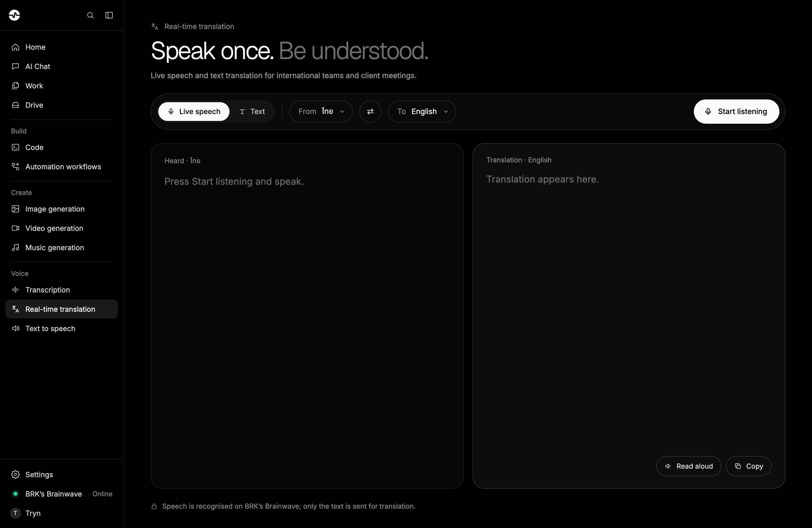
Task: Click 'Heard · ไทย' panel heading
Action: [182, 161]
